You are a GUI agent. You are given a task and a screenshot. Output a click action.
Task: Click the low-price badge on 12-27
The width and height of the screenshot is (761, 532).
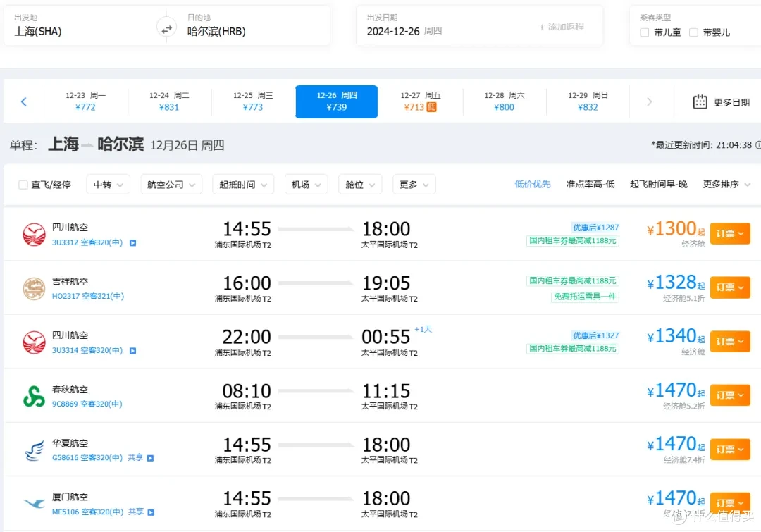[431, 107]
